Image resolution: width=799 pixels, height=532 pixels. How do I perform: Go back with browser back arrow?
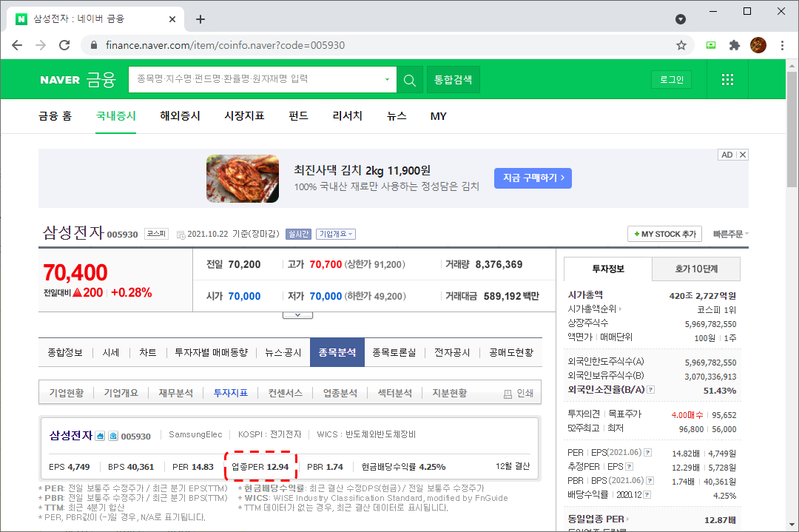pyautogui.click(x=17, y=45)
